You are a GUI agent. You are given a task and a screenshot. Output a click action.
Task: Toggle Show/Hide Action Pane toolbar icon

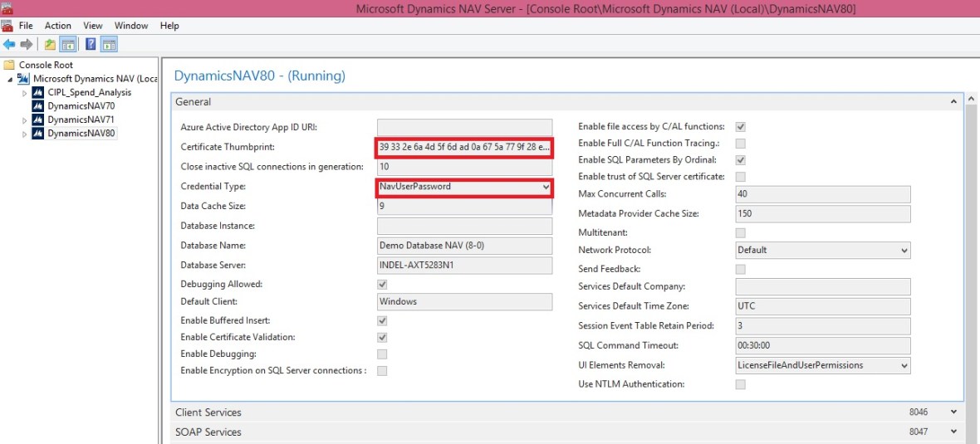tap(109, 44)
